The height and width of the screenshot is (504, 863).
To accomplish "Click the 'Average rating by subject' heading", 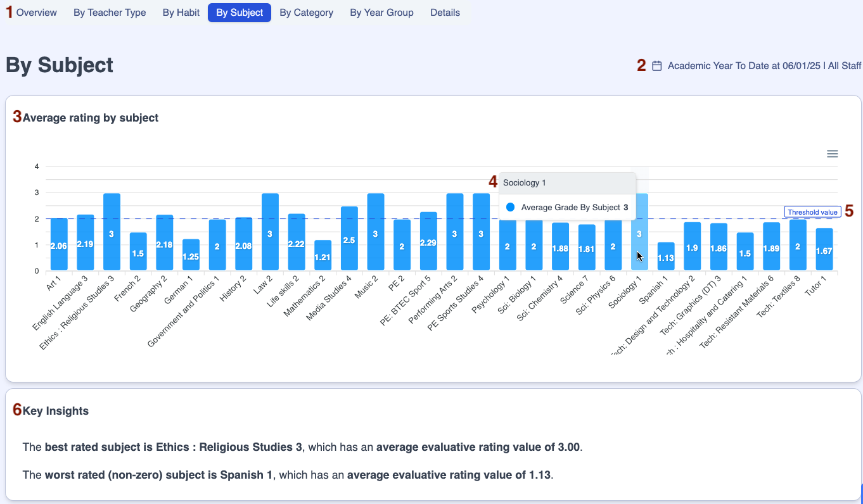I will (91, 118).
